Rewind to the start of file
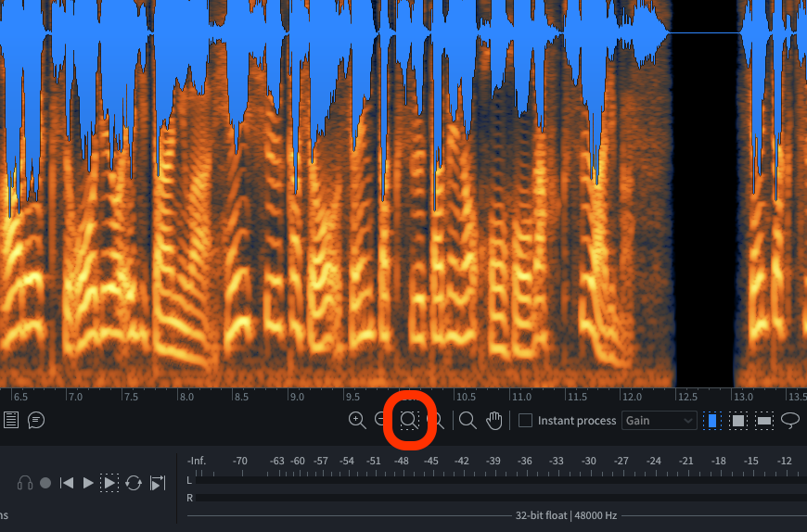This screenshot has height=532, width=807. [x=67, y=483]
